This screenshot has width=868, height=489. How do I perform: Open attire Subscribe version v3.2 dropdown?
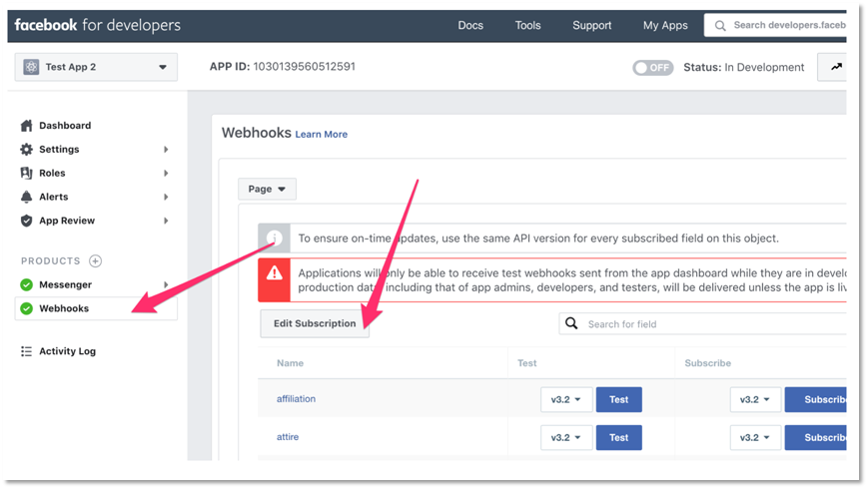point(755,437)
